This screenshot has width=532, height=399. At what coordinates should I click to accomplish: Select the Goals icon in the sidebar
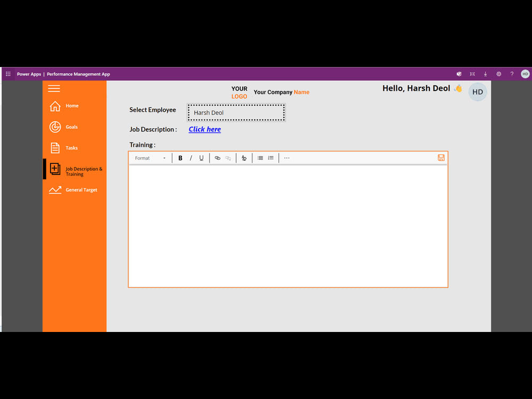[55, 127]
